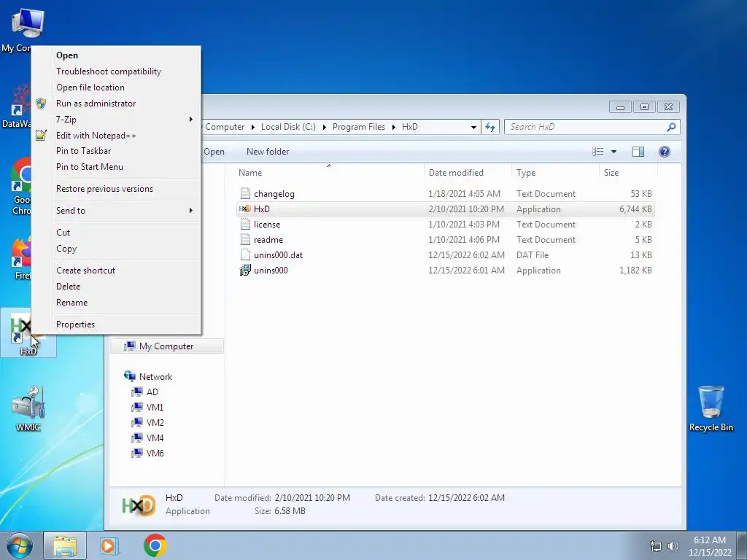Click the refresh address button

tap(489, 127)
